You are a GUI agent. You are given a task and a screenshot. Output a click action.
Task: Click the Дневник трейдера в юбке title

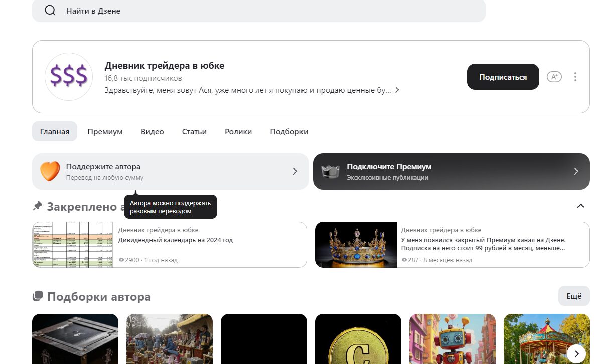[x=165, y=66]
